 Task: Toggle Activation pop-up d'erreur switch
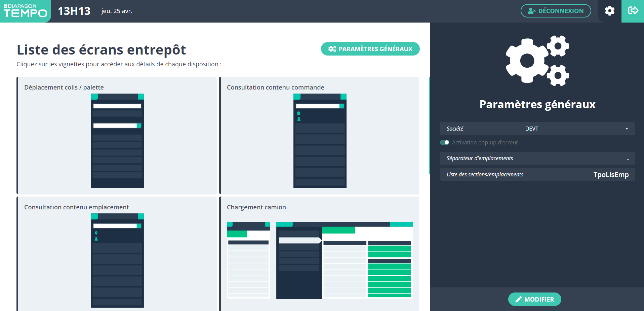[x=445, y=142]
